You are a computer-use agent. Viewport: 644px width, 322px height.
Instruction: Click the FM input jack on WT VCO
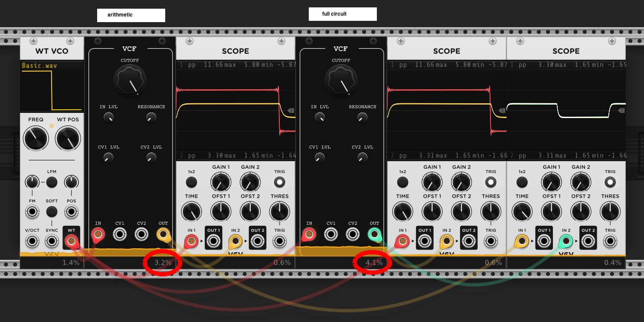[x=32, y=212]
